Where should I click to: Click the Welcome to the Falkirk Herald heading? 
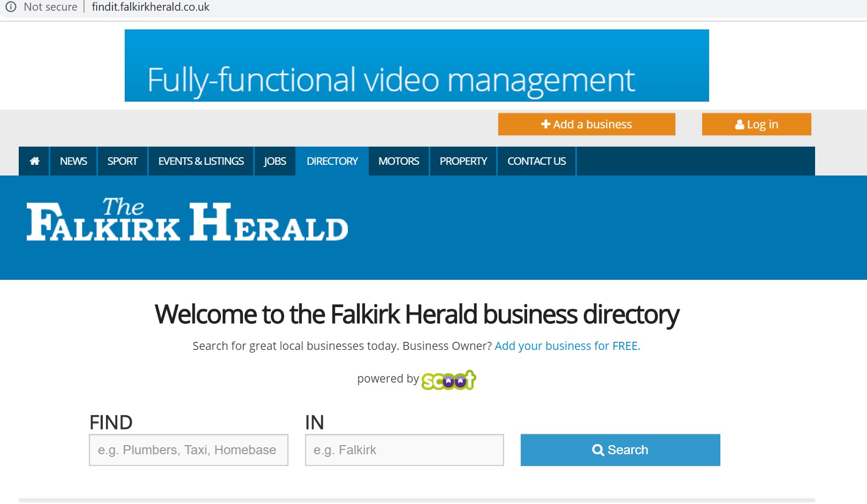pos(417,315)
